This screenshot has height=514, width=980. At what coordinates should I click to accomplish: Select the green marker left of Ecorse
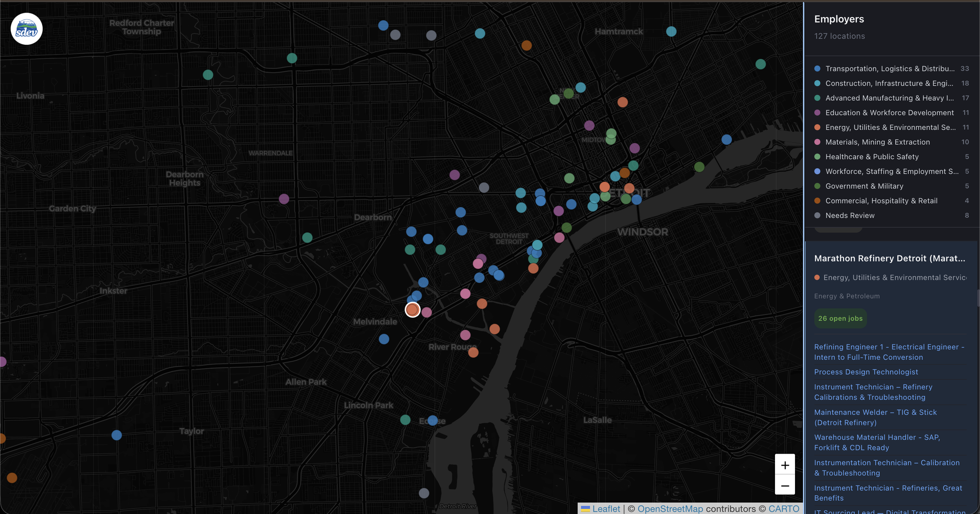[x=405, y=420]
